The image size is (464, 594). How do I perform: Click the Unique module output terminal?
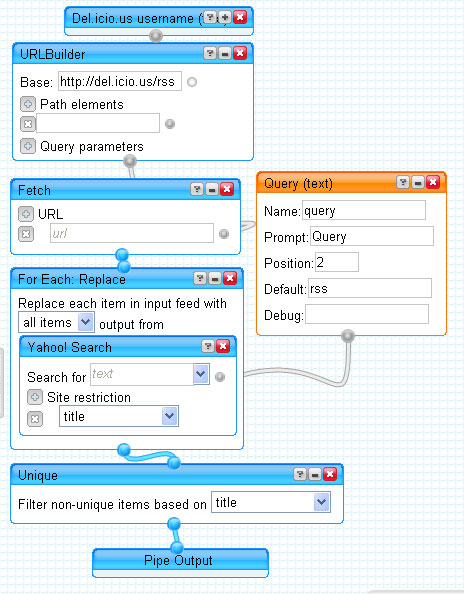click(174, 524)
